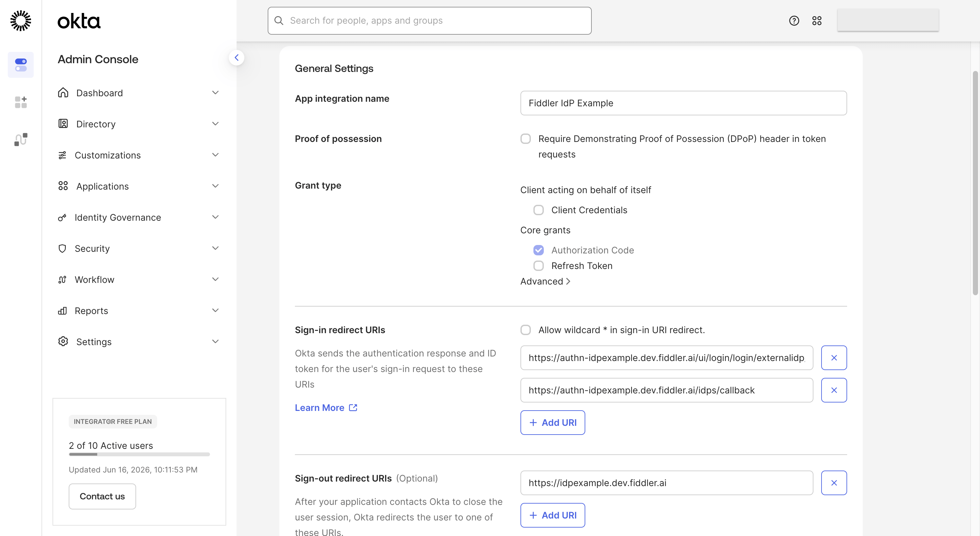Viewport: 980px width, 536px height.
Task: Enable the Require DPoP header checkbox
Action: [526, 138]
